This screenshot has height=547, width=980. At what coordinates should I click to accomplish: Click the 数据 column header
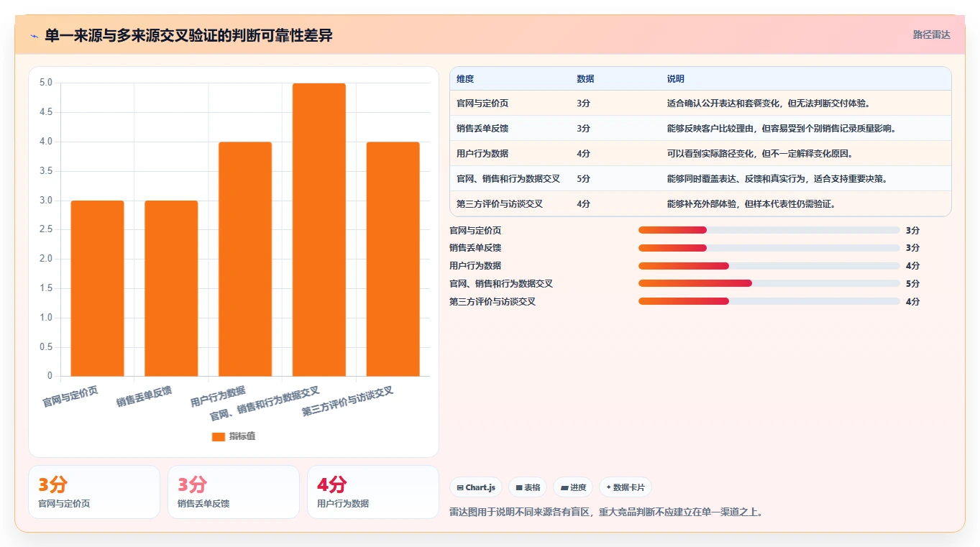click(585, 79)
